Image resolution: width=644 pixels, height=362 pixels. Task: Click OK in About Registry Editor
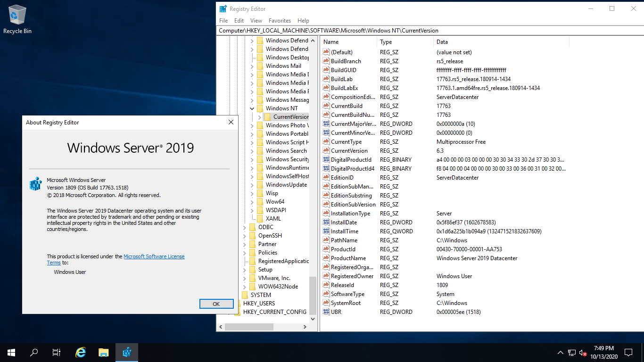point(216,304)
